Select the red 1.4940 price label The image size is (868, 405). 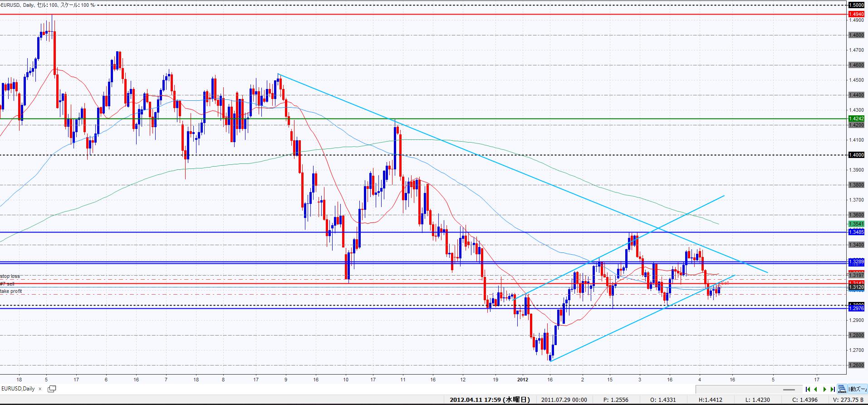(x=856, y=15)
